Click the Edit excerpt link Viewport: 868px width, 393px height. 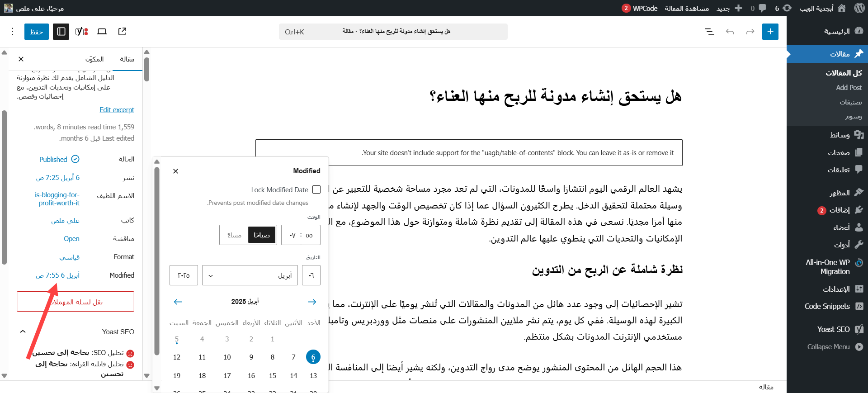pyautogui.click(x=117, y=110)
